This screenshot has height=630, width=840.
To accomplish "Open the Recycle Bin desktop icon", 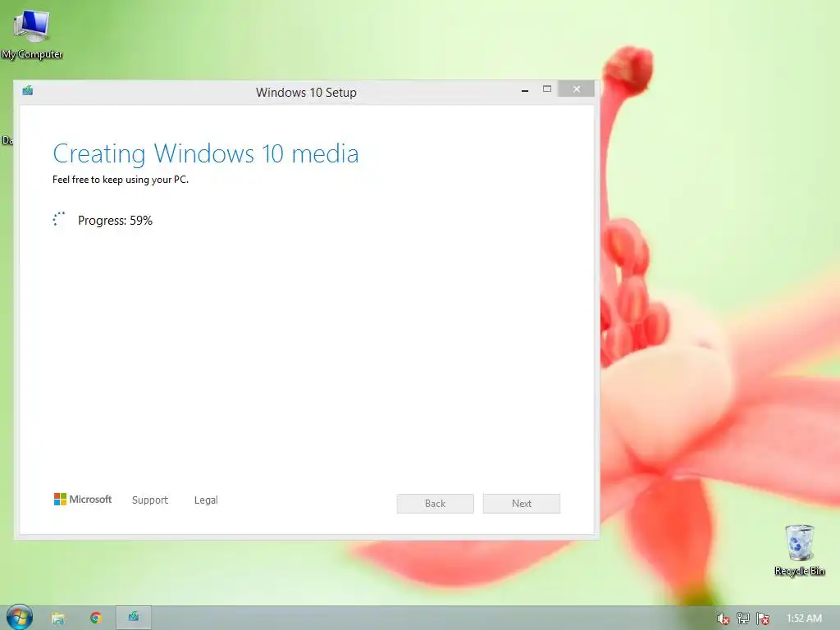I will pyautogui.click(x=799, y=550).
